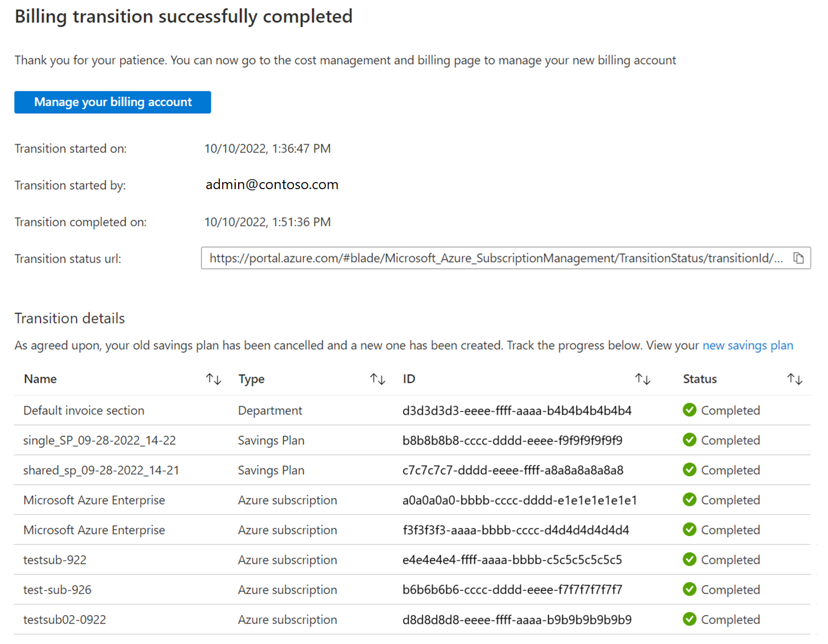Click green checkmark for single_SP_09-28-2022_14-22
828x644 pixels.
pyautogui.click(x=690, y=440)
